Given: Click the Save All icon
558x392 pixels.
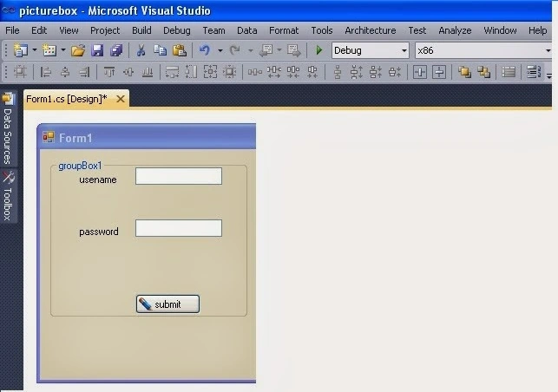Looking at the screenshot, I should coord(116,50).
